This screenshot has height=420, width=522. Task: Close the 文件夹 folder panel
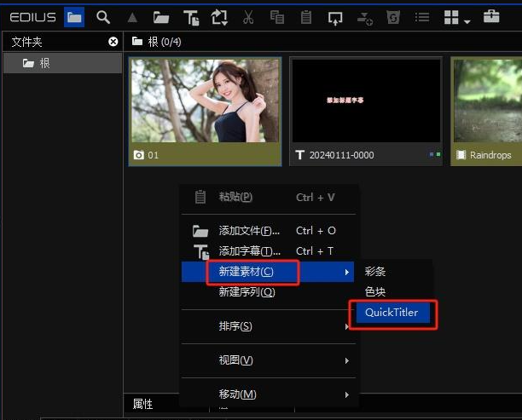tap(113, 42)
